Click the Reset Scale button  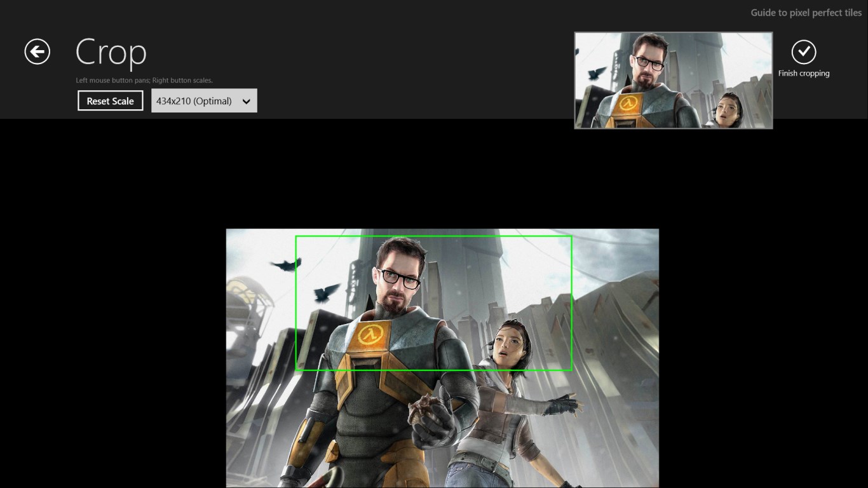tap(110, 100)
